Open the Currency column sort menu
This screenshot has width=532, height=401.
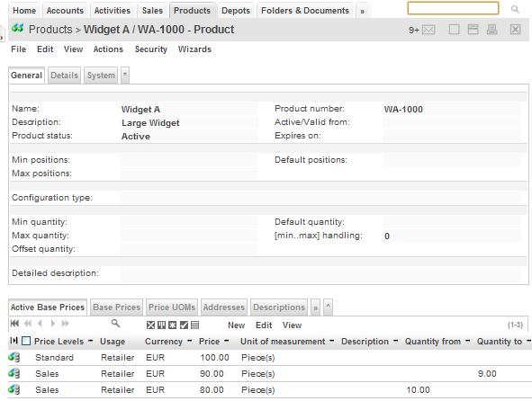[x=189, y=341]
